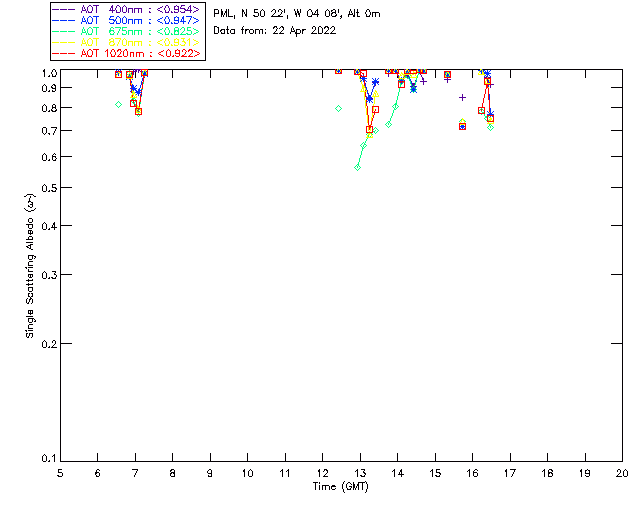Click the Single Scattering Albedo axis label
The height and width of the screenshot is (512, 640).
(31, 265)
